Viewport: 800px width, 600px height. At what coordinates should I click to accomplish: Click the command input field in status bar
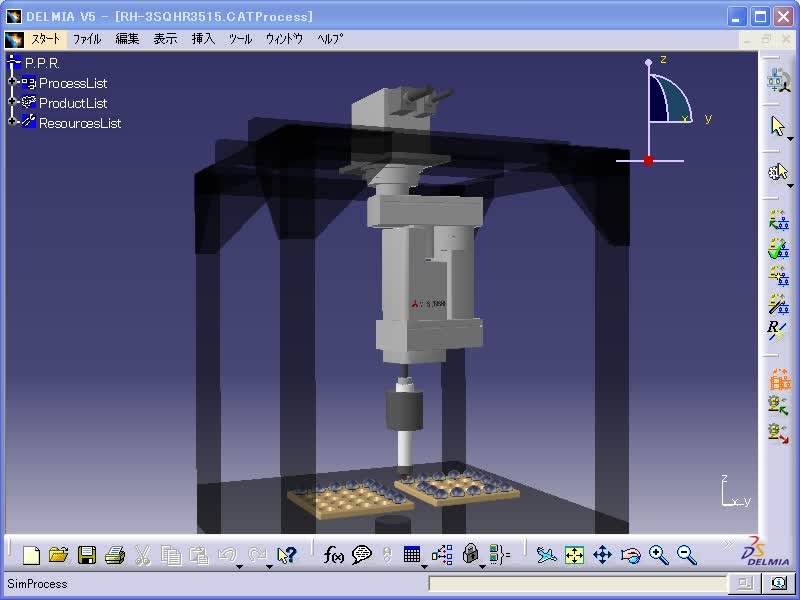coord(577,583)
